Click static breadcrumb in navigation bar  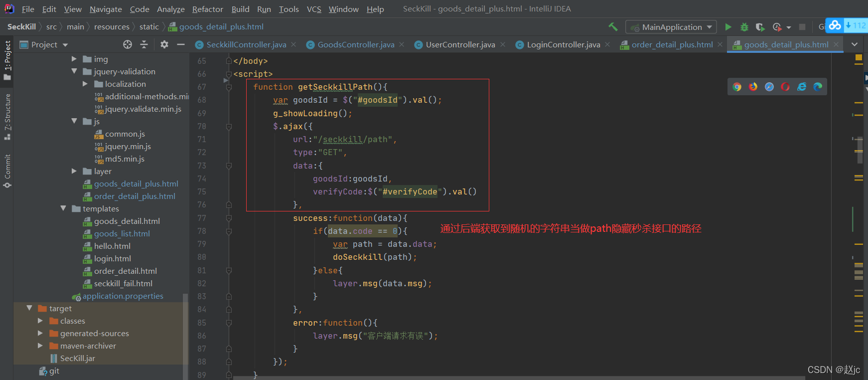(x=149, y=26)
